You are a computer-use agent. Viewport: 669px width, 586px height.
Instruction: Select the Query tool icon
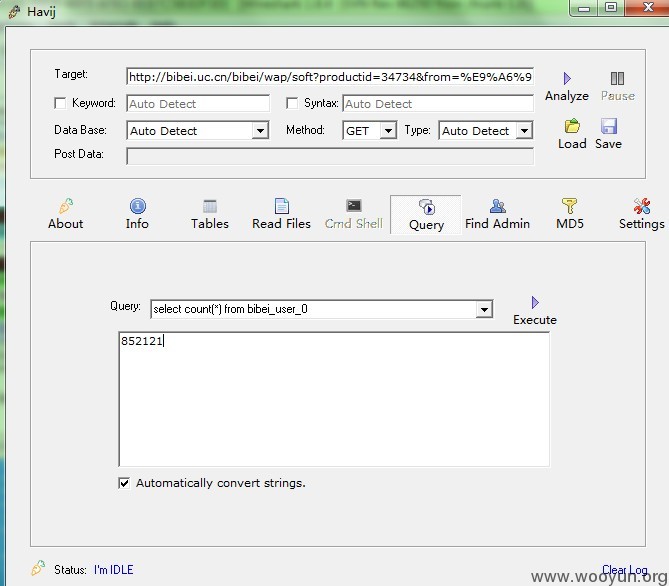click(x=427, y=207)
